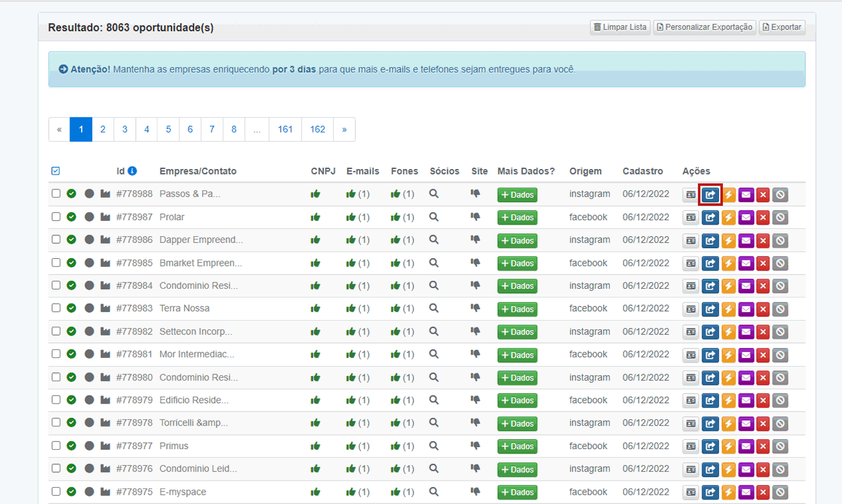Click Limpar Lista button
The image size is (842, 504).
620,27
